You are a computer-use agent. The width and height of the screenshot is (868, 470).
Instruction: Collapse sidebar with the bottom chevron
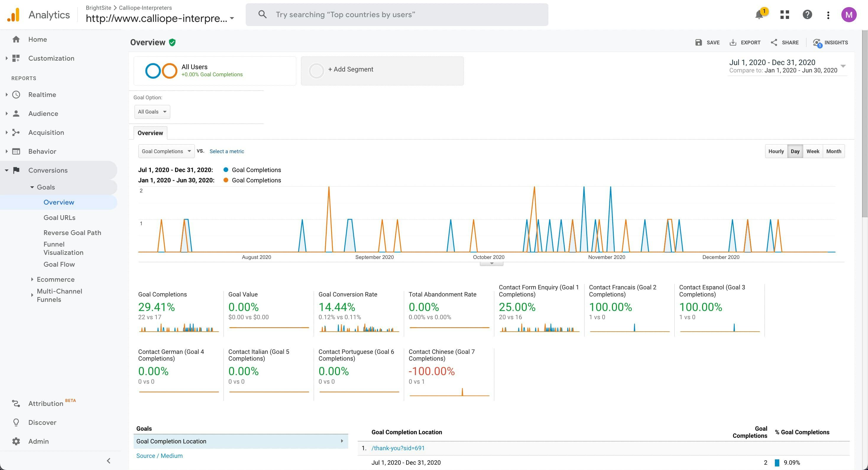(x=108, y=461)
